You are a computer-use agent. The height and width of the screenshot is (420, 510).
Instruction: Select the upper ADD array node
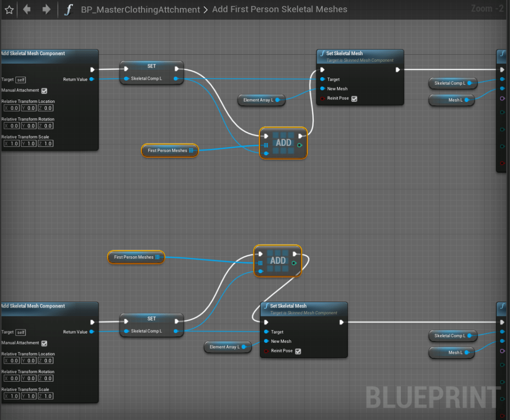pos(283,143)
